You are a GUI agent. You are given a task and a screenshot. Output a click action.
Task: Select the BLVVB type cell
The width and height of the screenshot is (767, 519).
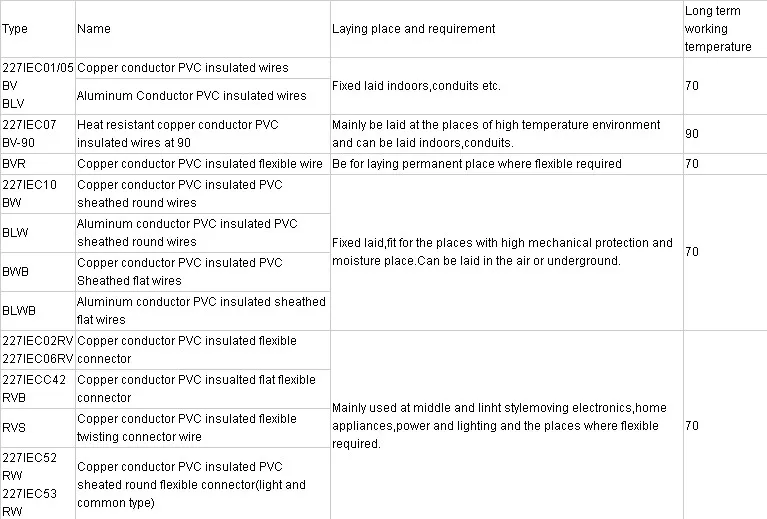click(20, 311)
